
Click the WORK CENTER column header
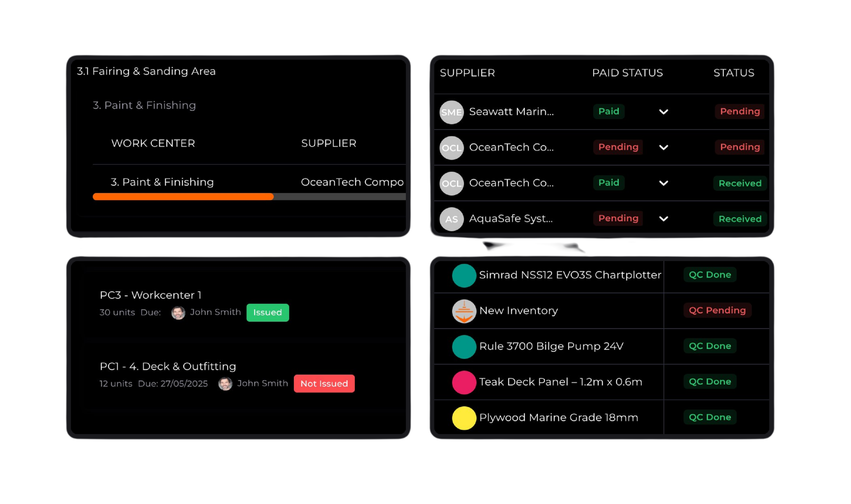click(x=153, y=143)
